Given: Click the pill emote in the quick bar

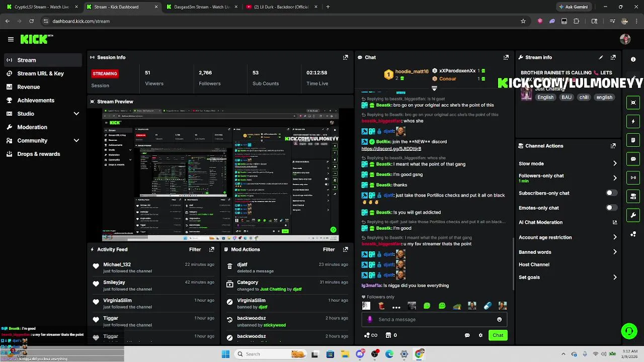Looking at the screenshot, I should (487, 306).
